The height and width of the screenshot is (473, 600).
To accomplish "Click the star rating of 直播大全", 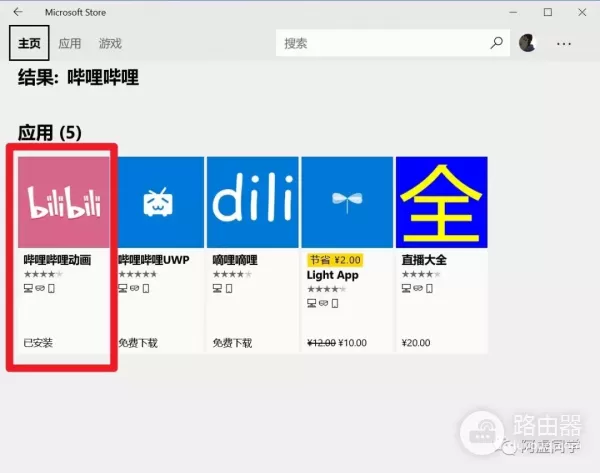I will point(421,274).
